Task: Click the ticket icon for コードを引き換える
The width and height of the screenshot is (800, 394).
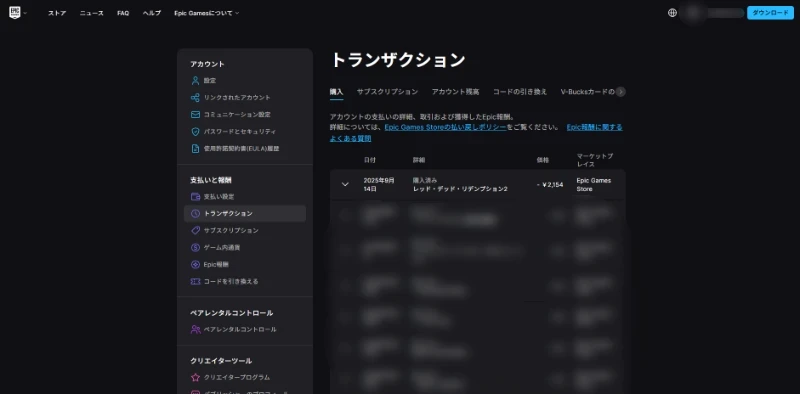Action: click(195, 281)
